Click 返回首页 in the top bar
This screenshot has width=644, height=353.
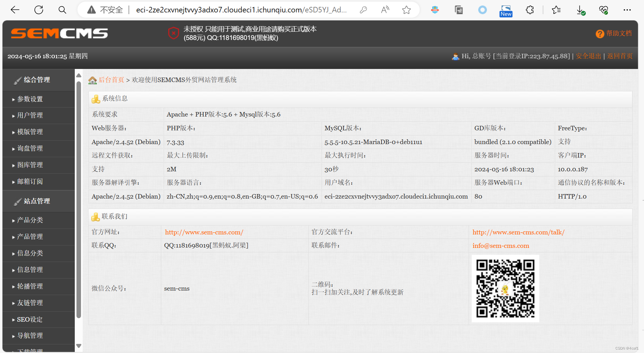pos(620,56)
